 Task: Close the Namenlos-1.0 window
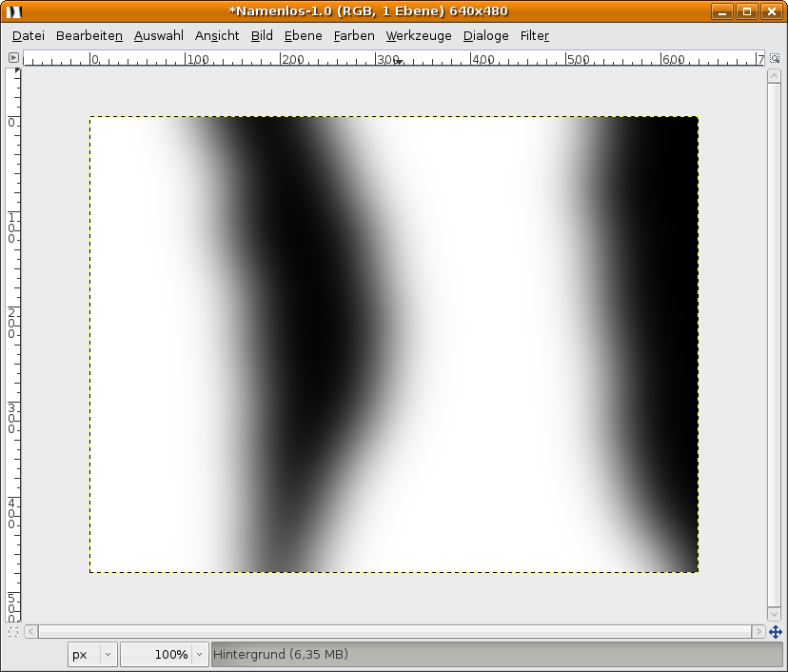click(x=772, y=11)
